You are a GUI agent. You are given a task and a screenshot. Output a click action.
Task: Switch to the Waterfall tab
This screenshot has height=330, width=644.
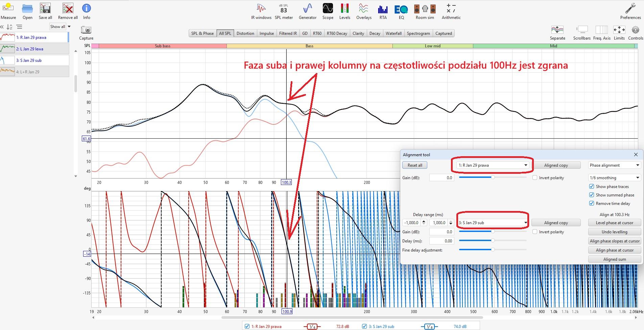393,33
